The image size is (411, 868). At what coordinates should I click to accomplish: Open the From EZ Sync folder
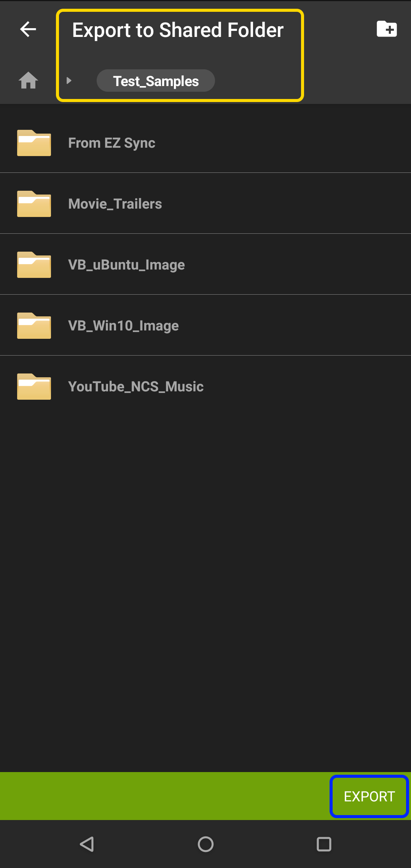coord(205,143)
